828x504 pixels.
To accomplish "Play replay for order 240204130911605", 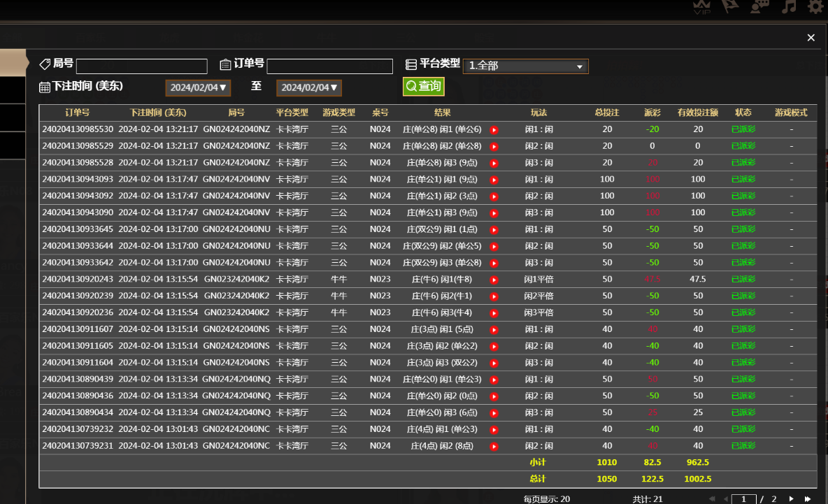I will click(x=494, y=347).
